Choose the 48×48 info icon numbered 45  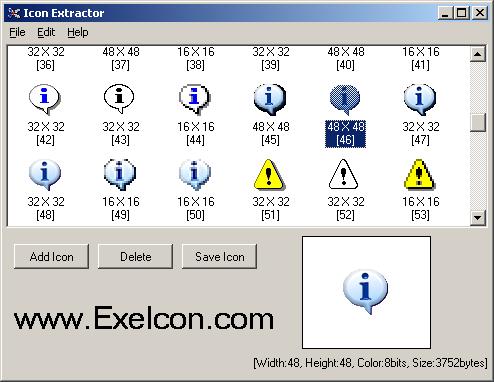[x=270, y=100]
